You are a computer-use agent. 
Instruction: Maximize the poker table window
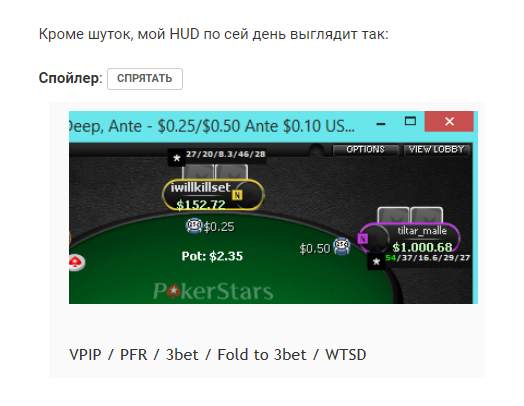point(410,121)
